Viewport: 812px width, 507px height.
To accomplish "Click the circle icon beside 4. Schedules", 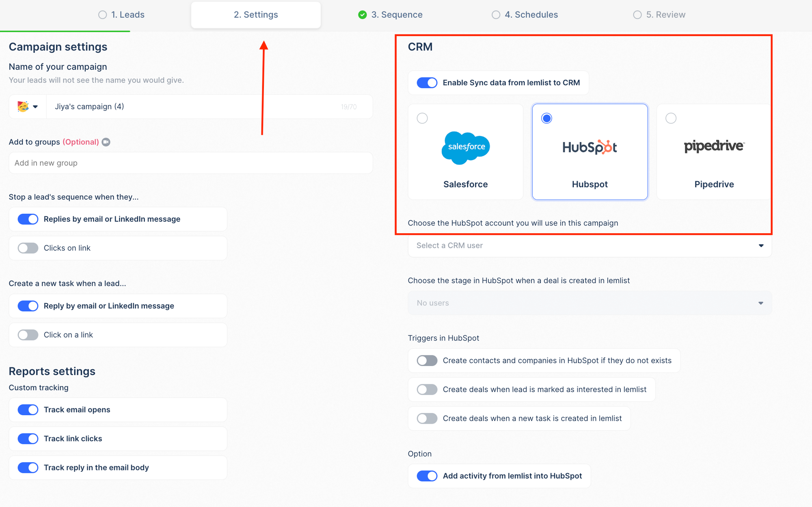I will coord(496,15).
